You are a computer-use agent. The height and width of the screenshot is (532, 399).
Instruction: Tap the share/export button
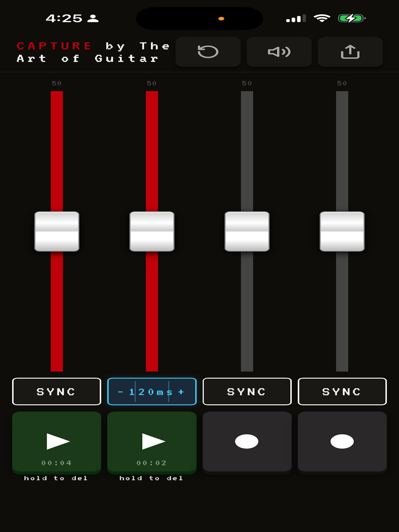pyautogui.click(x=350, y=52)
